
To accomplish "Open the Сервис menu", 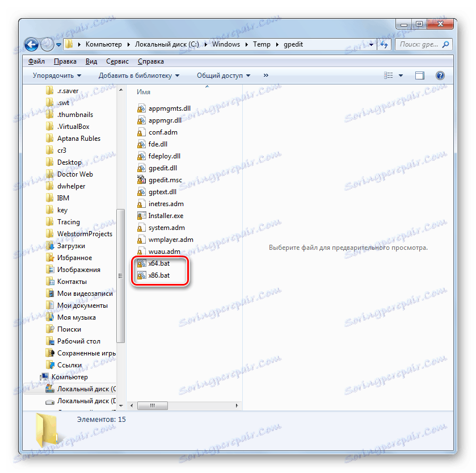I will point(117,61).
